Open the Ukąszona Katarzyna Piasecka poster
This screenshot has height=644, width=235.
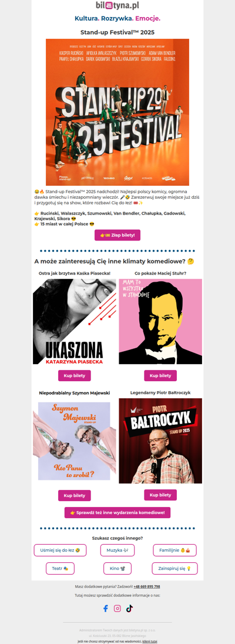(74, 322)
